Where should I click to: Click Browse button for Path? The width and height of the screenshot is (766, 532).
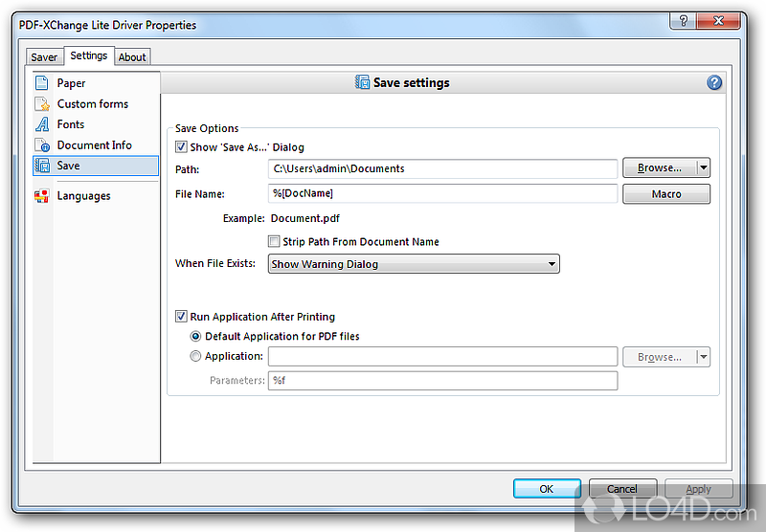[660, 167]
